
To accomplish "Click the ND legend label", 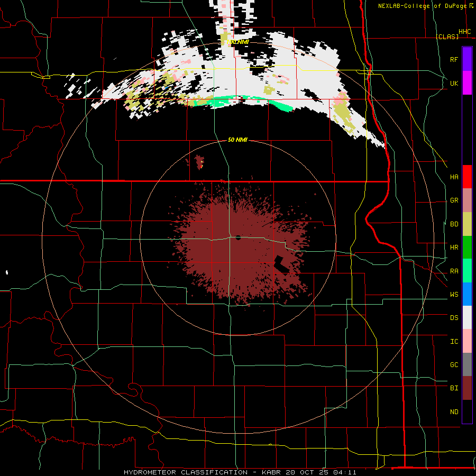I will pyautogui.click(x=454, y=412).
